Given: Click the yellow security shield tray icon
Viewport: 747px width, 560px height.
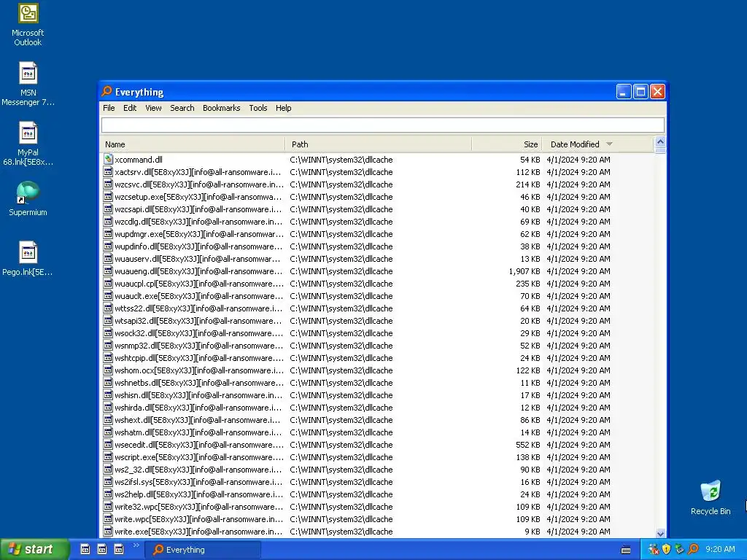Looking at the screenshot, I should [667, 549].
